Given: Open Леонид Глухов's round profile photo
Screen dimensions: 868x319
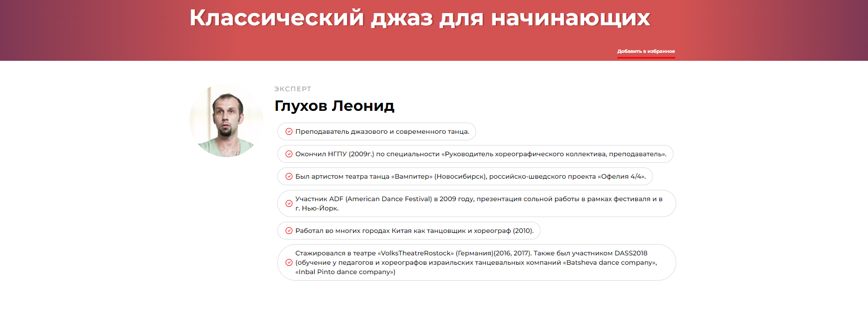Looking at the screenshot, I should [226, 121].
